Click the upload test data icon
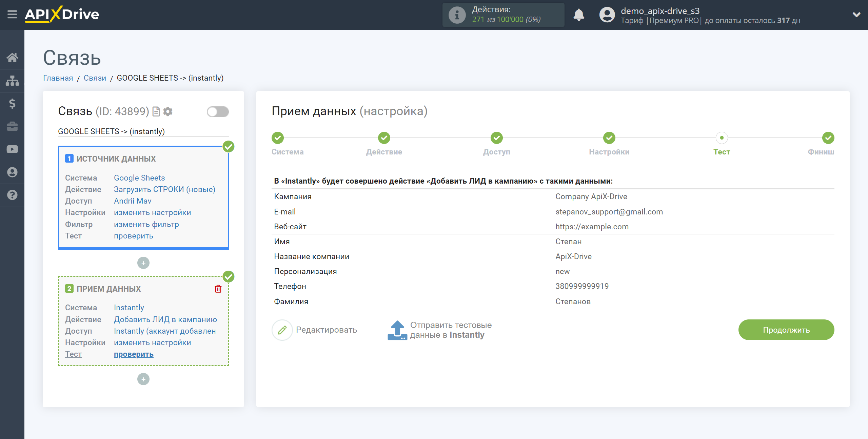868x439 pixels. click(x=397, y=330)
